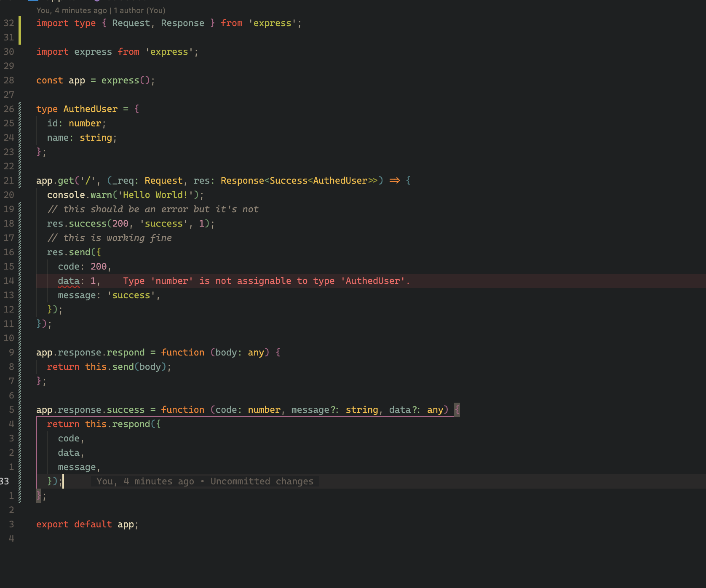The image size is (706, 588).
Task: Click 'get' in app.get('/')
Action: 66,181
